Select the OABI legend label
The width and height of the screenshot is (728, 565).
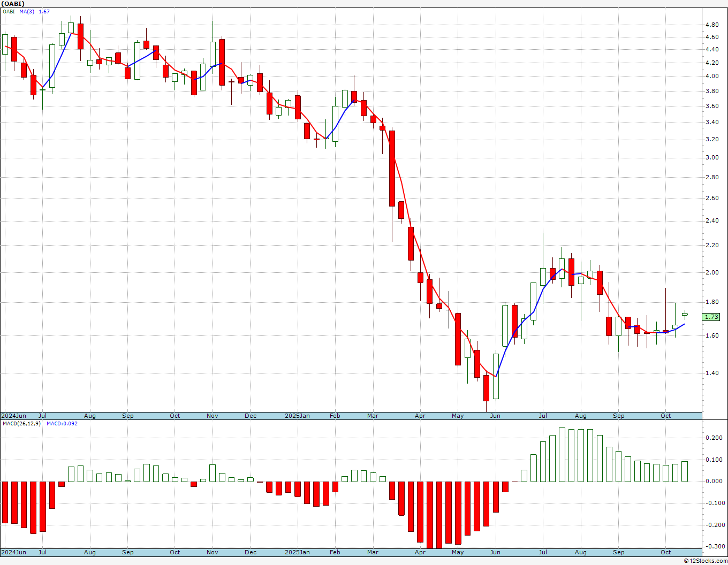pos(9,12)
